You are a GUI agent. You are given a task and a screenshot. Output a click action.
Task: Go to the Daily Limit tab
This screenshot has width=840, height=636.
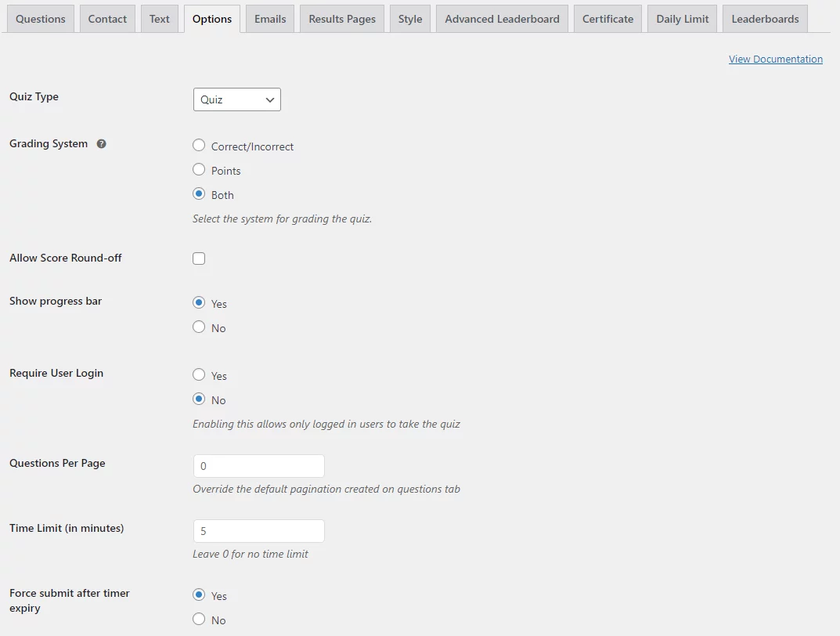point(681,18)
